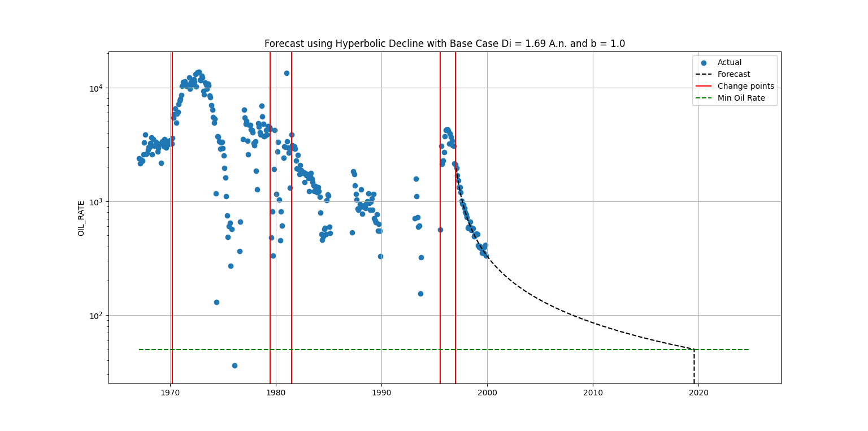
Task: Click the red change point line near 1997
Action: (x=455, y=218)
